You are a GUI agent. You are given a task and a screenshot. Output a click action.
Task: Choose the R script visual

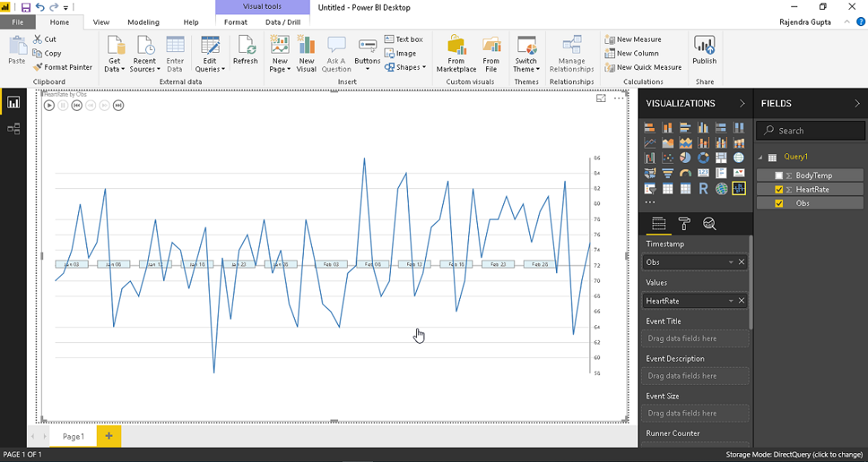703,188
